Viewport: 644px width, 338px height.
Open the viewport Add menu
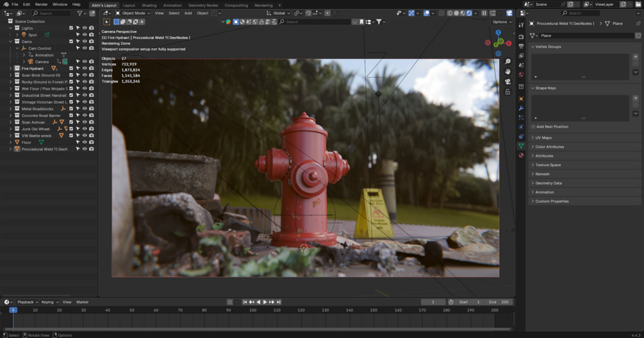pyautogui.click(x=188, y=13)
